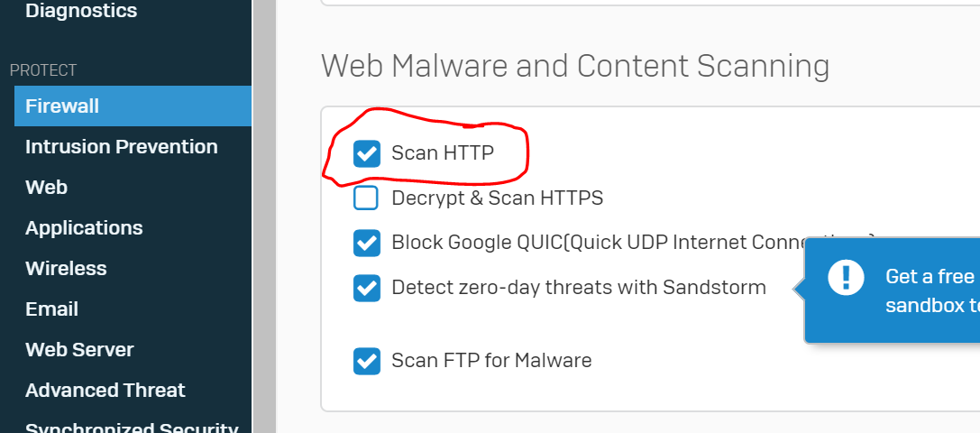This screenshot has width=980, height=433.
Task: Enable Decrypt & Scan HTTPS checkbox
Action: coord(366,198)
